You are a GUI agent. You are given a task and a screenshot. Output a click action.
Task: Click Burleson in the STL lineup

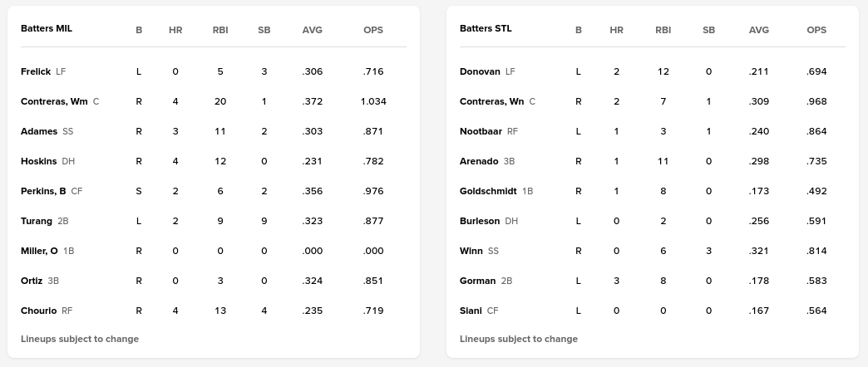[480, 221]
